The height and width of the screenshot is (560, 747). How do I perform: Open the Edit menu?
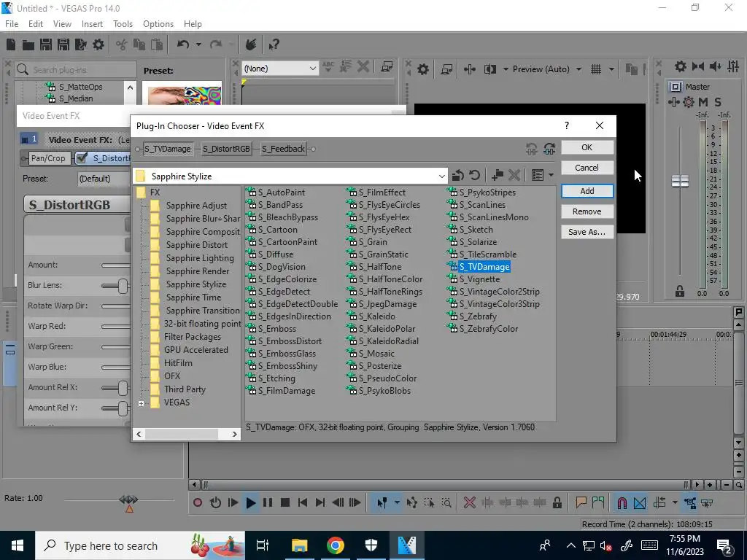tap(36, 24)
